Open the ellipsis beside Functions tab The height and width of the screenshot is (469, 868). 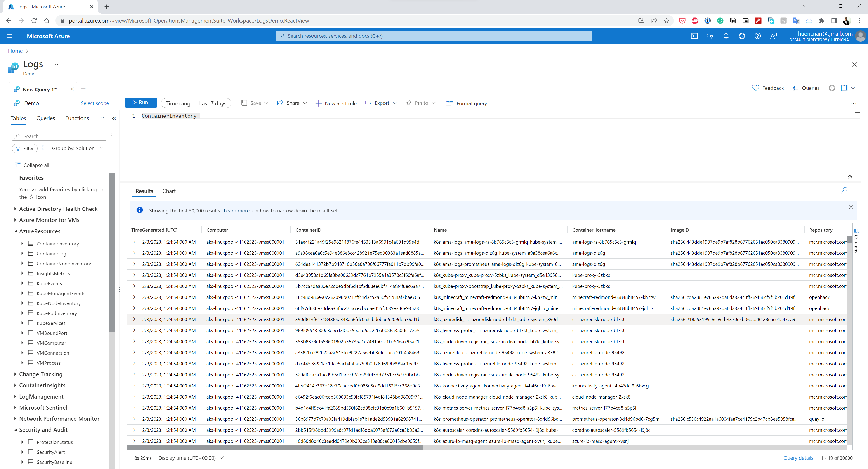(x=101, y=118)
